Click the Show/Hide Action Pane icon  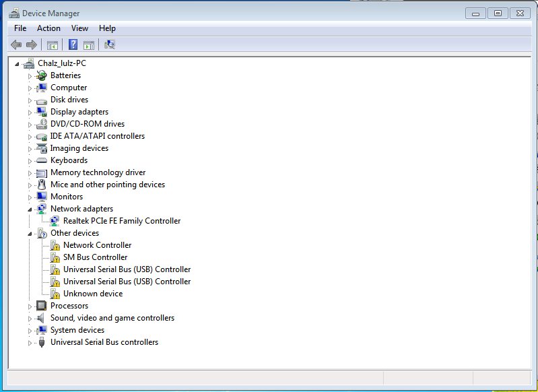click(88, 45)
